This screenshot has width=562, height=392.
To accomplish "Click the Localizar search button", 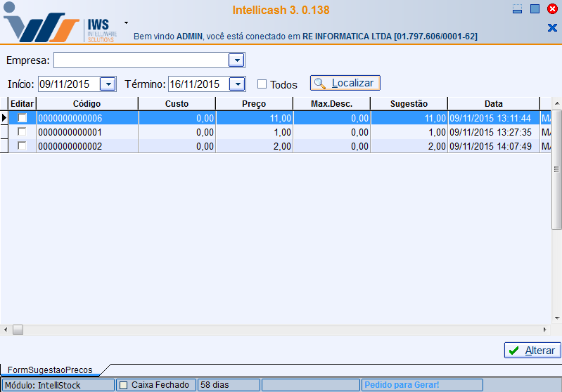I will pos(345,83).
